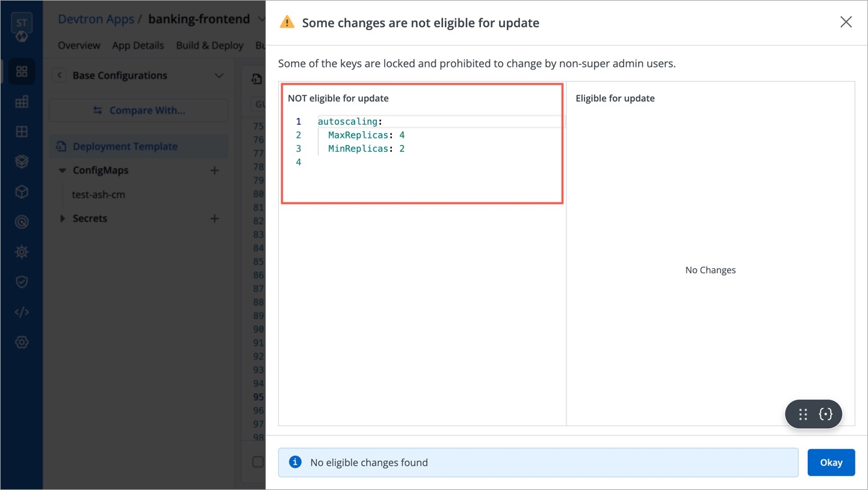The image size is (868, 490).
Task: Click line number 95 in background editor
Action: 258,397
